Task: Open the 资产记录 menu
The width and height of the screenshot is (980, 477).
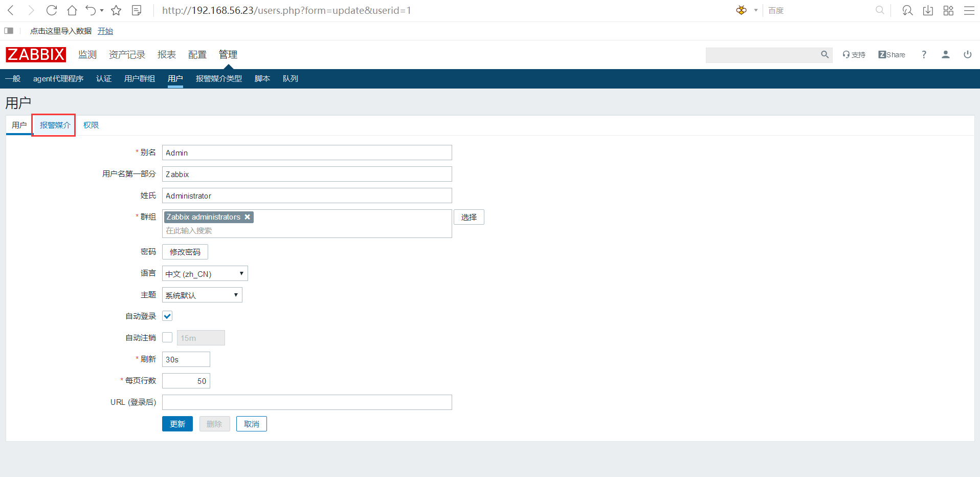Action: coord(127,55)
